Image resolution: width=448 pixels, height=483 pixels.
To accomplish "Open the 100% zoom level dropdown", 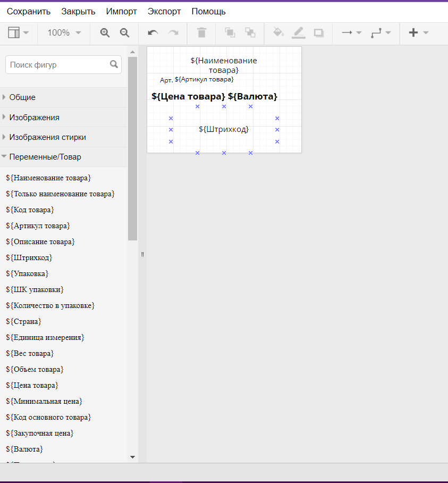I will pos(64,32).
